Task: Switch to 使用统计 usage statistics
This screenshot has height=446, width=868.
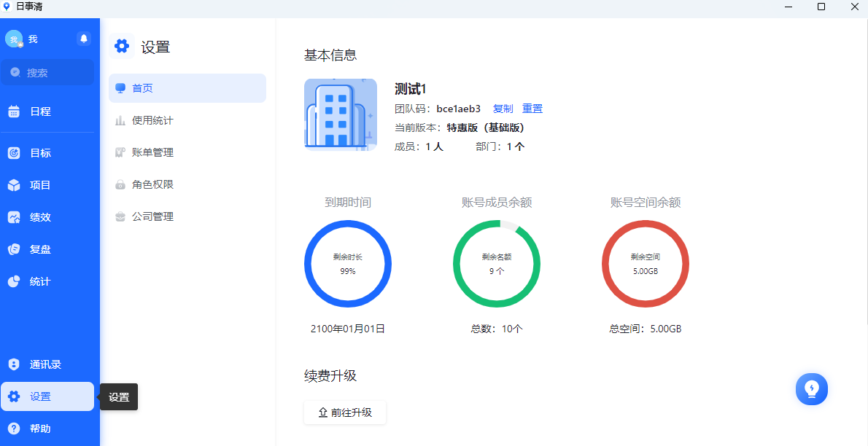Action: [x=152, y=120]
